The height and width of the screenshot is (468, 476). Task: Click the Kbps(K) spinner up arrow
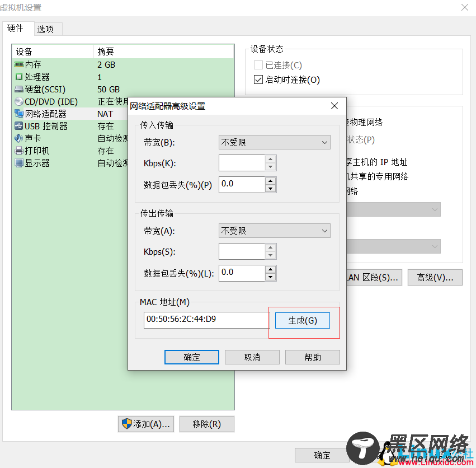[271, 159]
